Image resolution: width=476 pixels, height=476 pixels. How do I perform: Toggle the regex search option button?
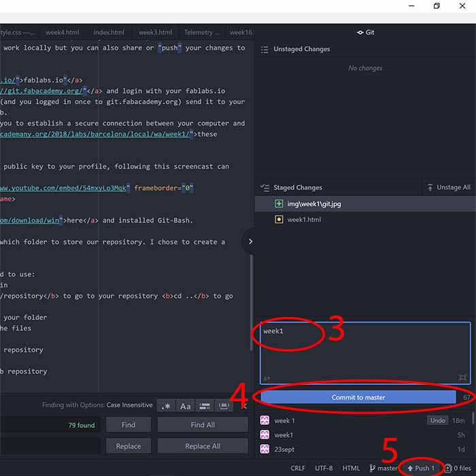(x=166, y=406)
